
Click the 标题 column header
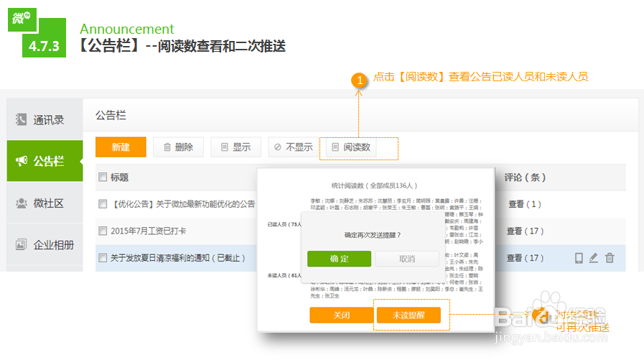click(x=119, y=177)
